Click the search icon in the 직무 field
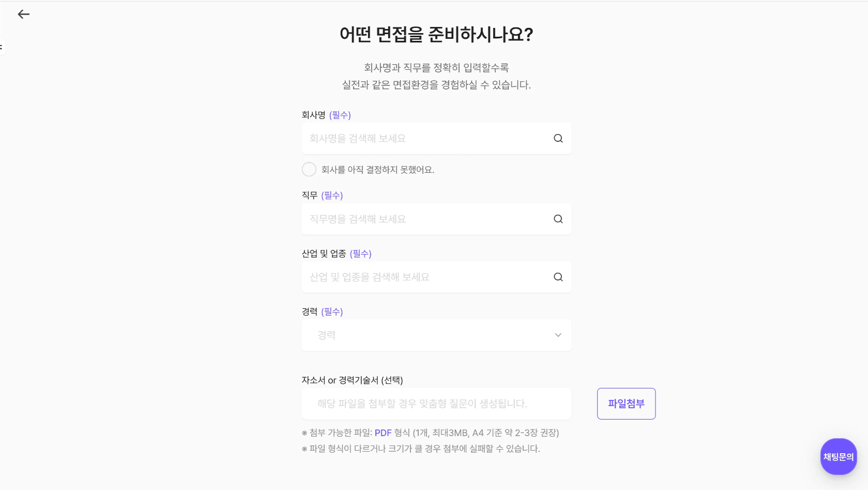Screen dimensions: 868x490 tap(558, 219)
